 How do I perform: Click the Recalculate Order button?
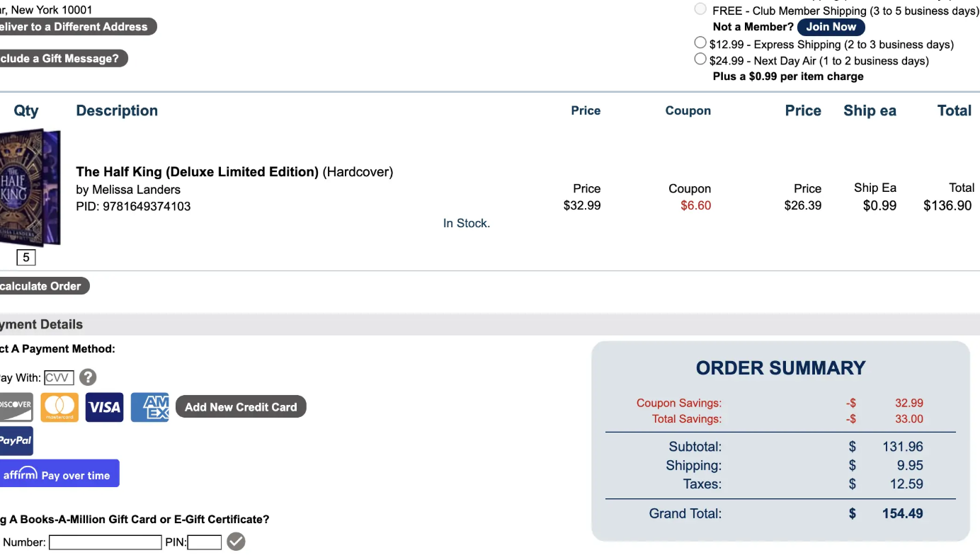coord(44,286)
